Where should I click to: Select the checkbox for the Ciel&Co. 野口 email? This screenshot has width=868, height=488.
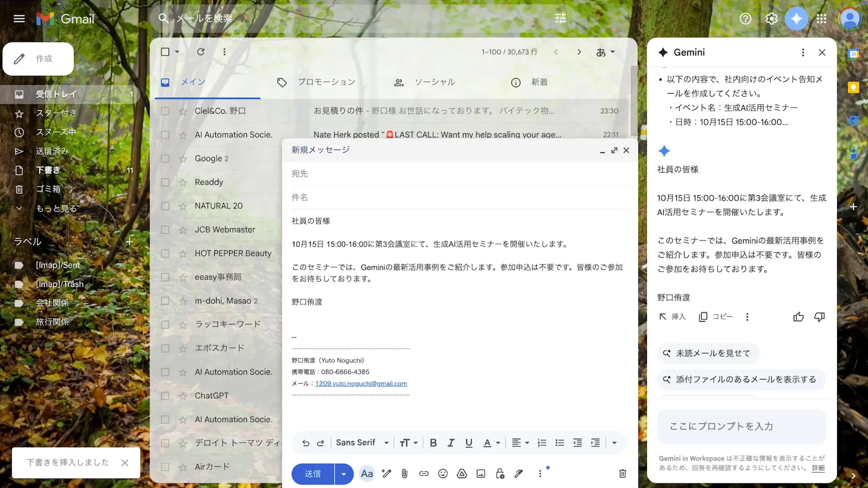(x=165, y=111)
